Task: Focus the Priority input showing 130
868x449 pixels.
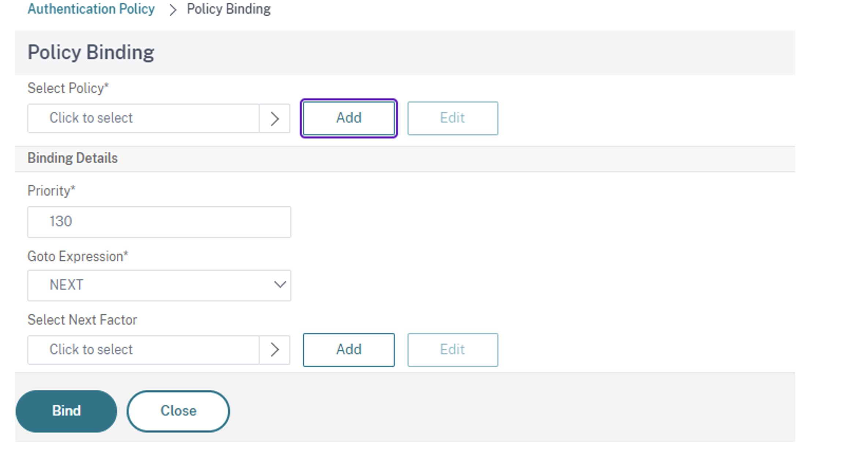Action: (159, 222)
